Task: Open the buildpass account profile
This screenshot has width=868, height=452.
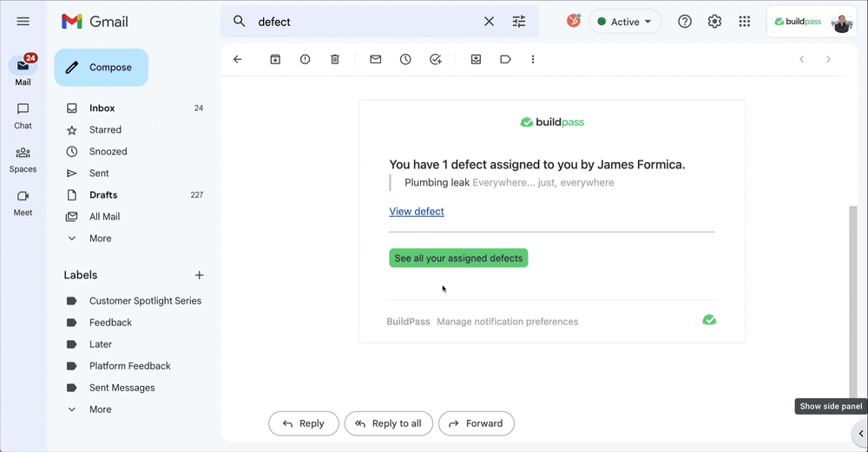Action: (x=812, y=22)
